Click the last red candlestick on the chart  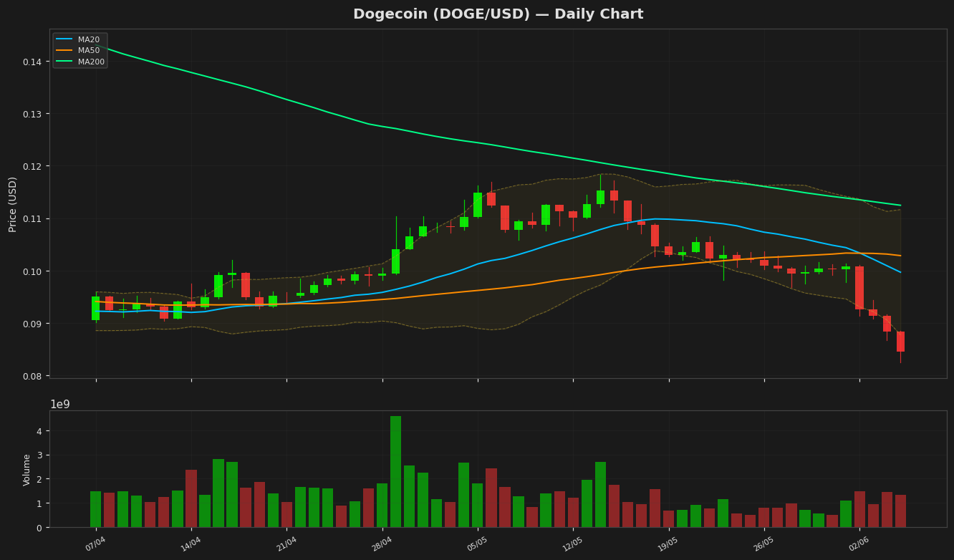900,342
